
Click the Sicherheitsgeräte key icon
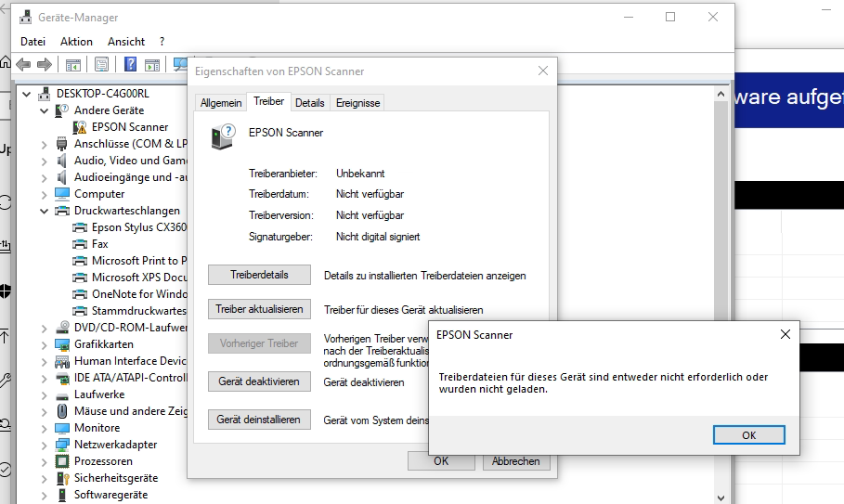(x=62, y=478)
